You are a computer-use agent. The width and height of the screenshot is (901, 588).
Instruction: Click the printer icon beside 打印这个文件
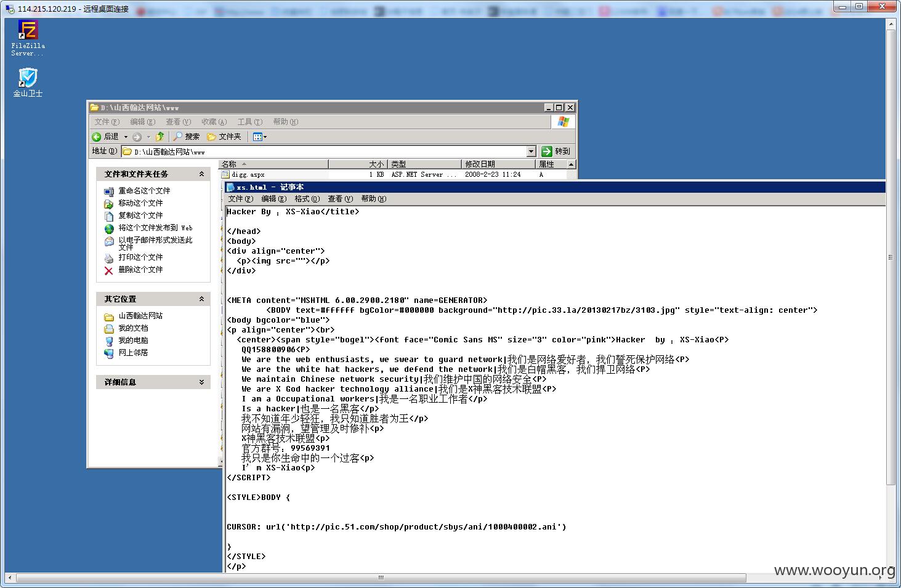tap(109, 258)
